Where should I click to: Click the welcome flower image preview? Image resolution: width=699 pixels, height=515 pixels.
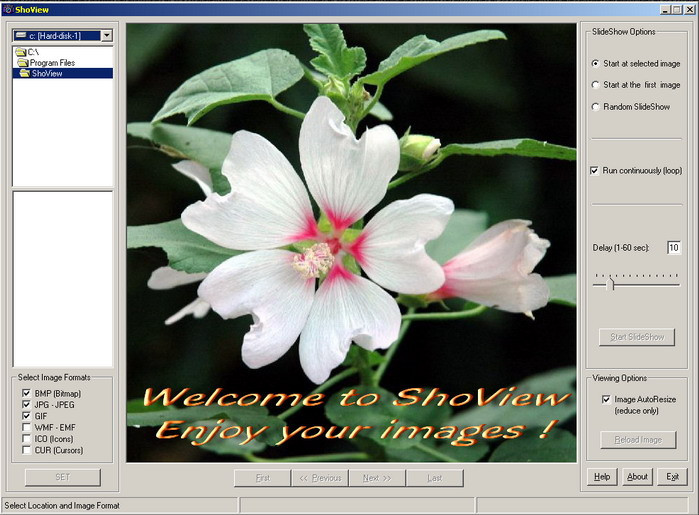351,243
